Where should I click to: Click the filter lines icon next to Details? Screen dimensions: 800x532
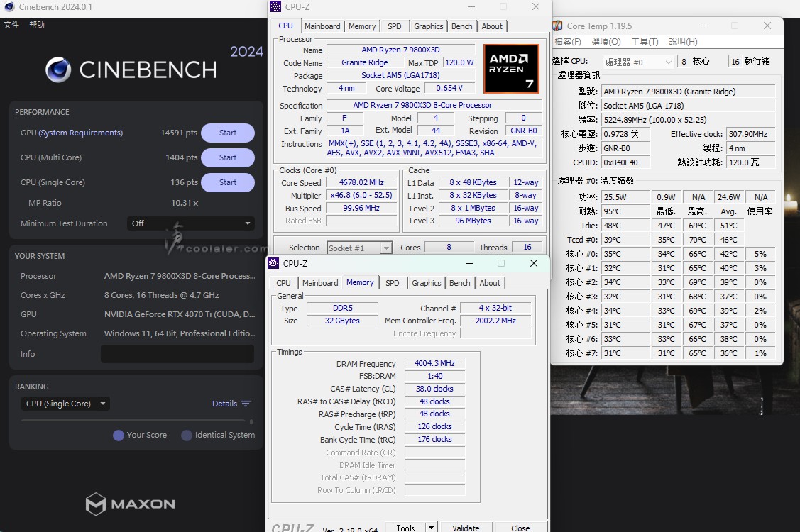click(x=246, y=404)
